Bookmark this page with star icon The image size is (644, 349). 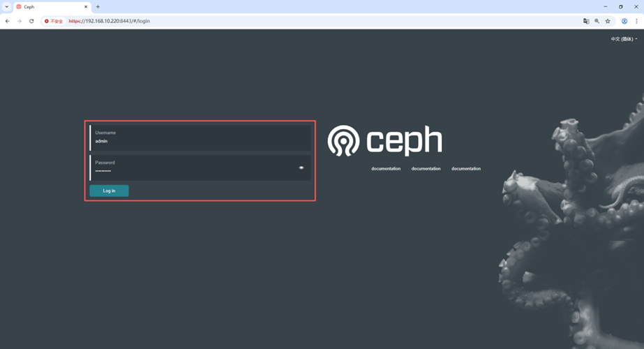608,21
